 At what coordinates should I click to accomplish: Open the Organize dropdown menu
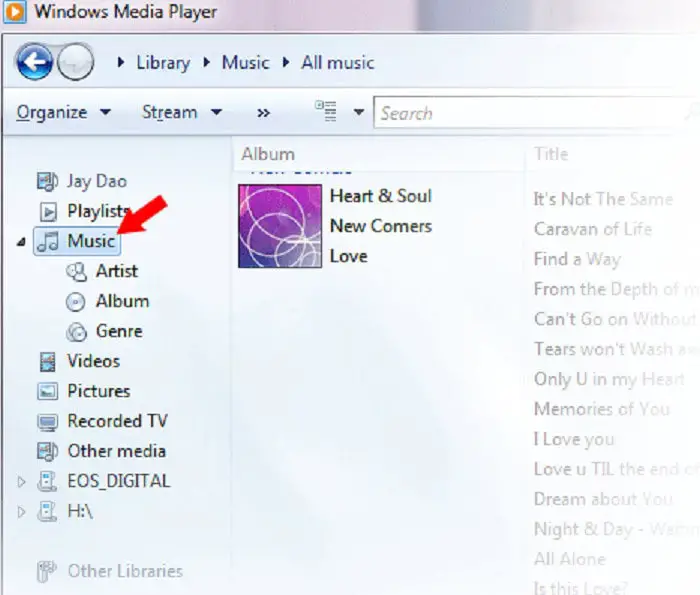point(63,112)
